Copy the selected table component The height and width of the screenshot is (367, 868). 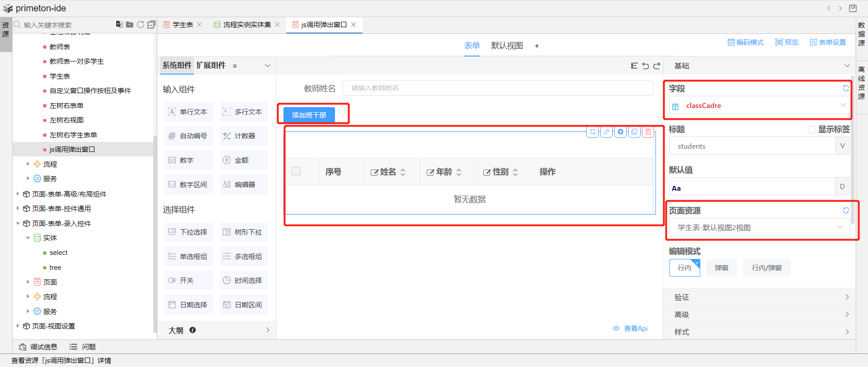(x=634, y=132)
